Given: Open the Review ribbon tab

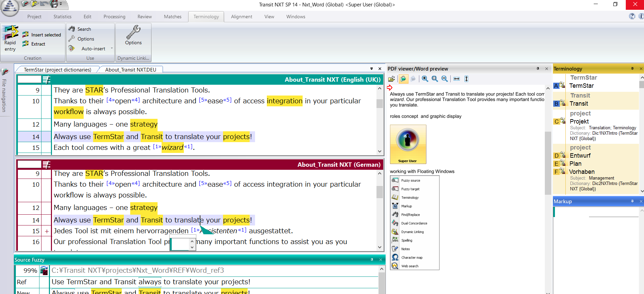Looking at the screenshot, I should tap(145, 17).
